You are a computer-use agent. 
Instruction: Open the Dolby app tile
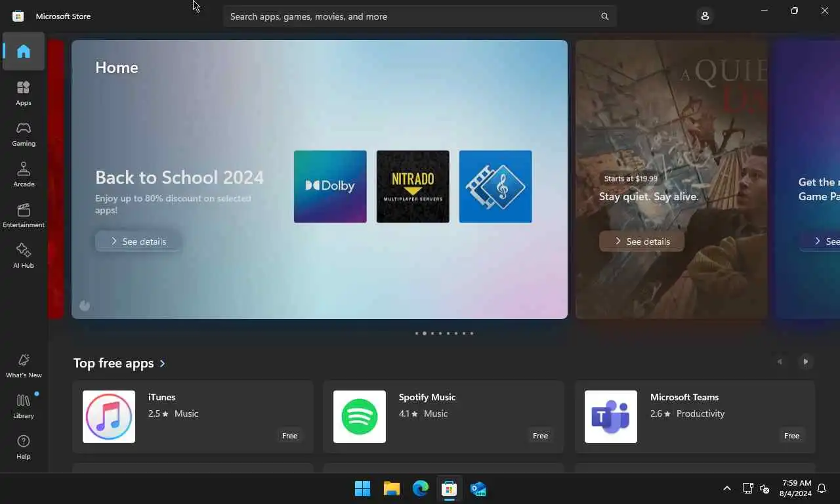[330, 186]
